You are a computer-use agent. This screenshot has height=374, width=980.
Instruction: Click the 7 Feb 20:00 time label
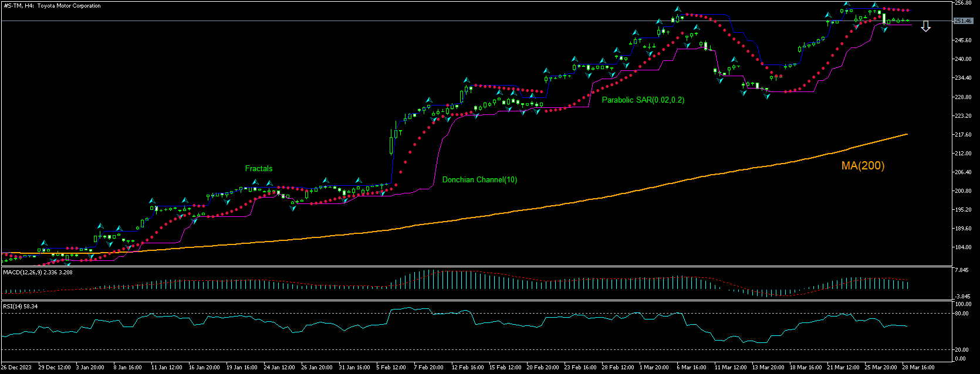tap(429, 368)
